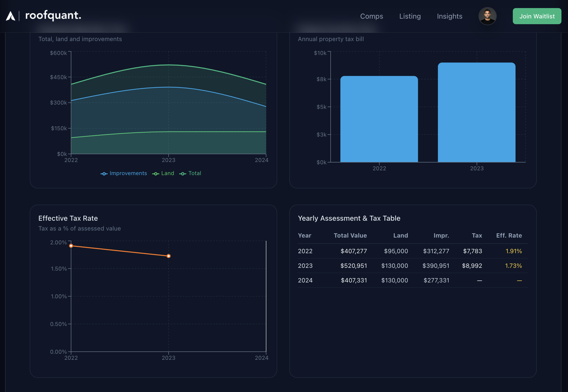This screenshot has width=568, height=392.
Task: Click the 2023 row in tax table
Action: tap(413, 266)
